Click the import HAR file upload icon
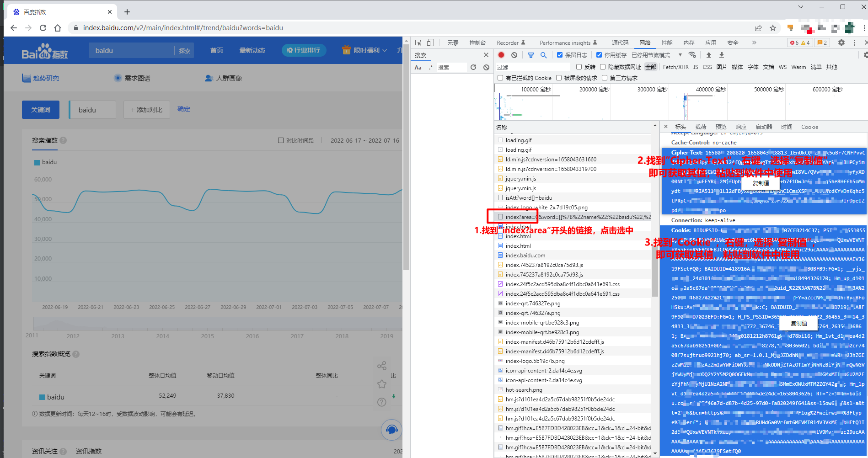The width and height of the screenshot is (868, 458). [x=708, y=55]
